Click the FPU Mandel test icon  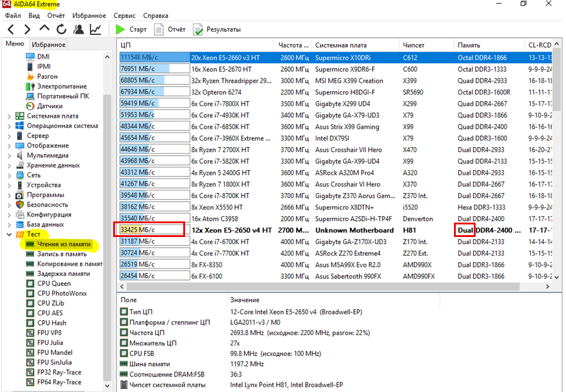(31, 353)
